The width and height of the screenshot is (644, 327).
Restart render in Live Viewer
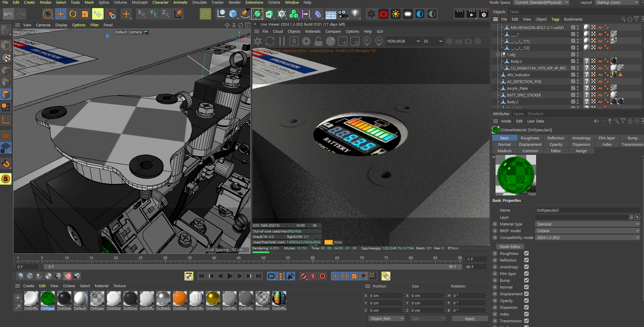270,41
